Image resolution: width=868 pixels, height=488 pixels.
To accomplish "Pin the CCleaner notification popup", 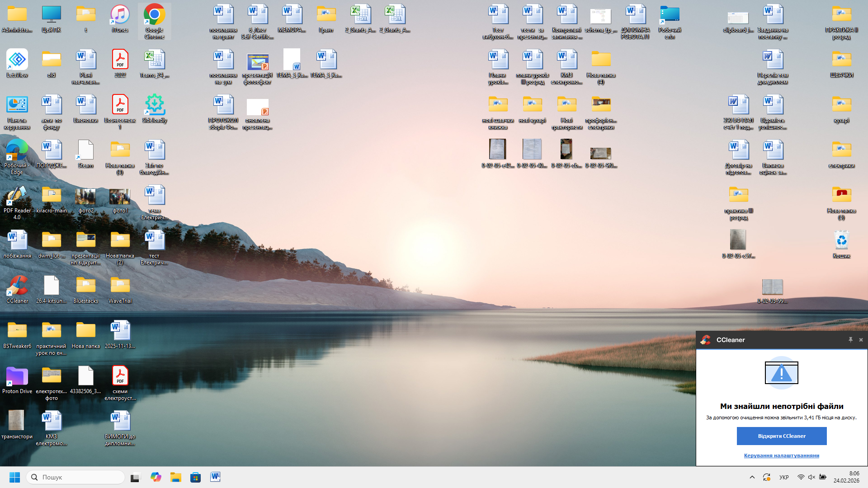I will (x=850, y=340).
